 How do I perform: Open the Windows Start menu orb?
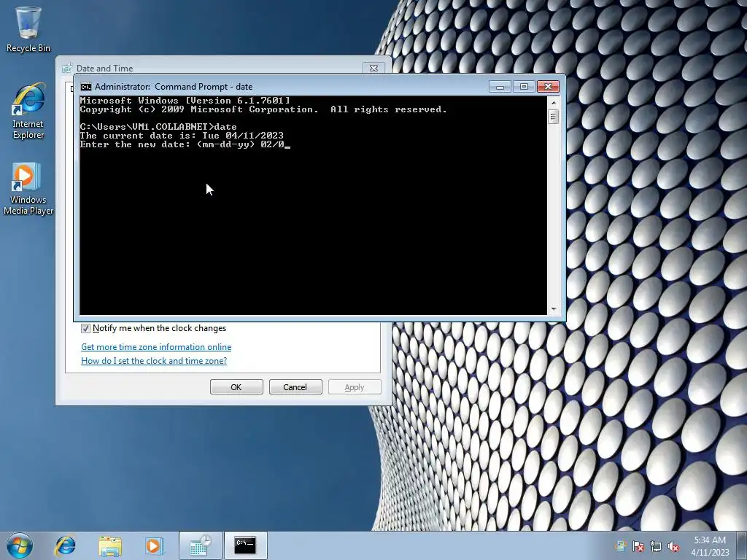(x=20, y=545)
